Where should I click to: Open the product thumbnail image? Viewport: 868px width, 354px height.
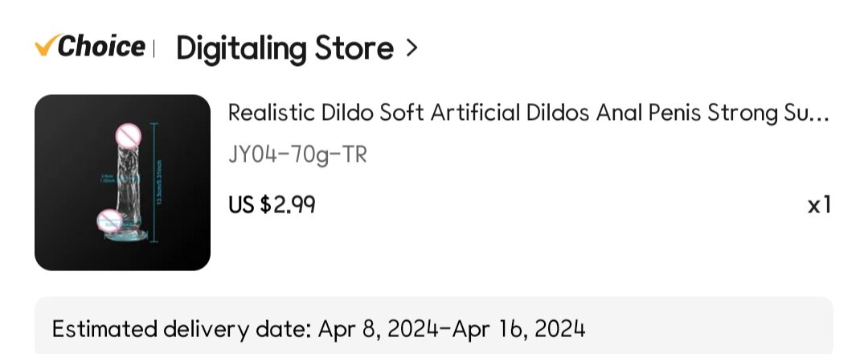[122, 183]
